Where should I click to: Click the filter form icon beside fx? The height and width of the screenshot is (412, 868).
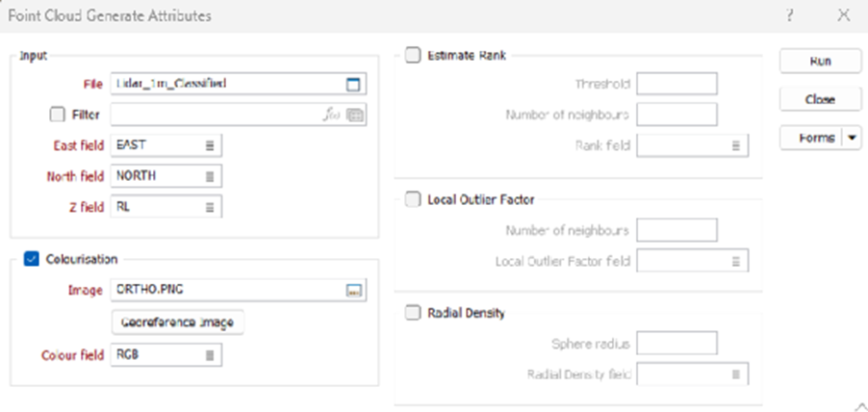point(354,115)
